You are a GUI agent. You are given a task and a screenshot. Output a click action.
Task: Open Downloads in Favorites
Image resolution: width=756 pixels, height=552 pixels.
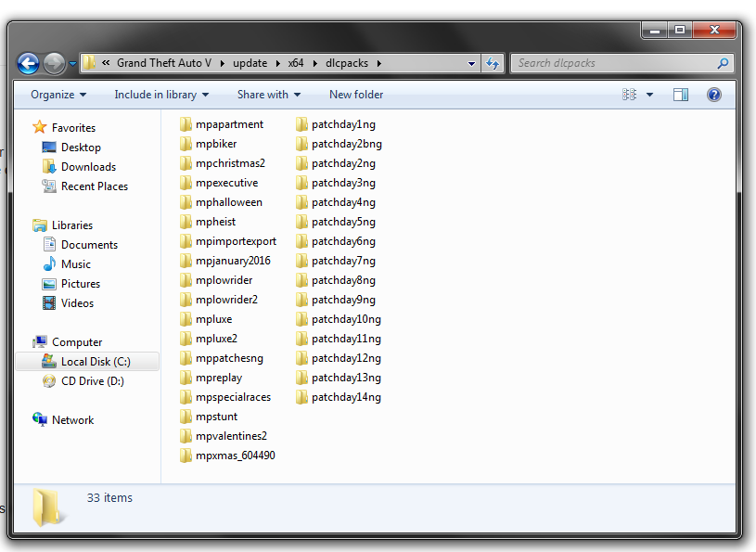point(89,167)
